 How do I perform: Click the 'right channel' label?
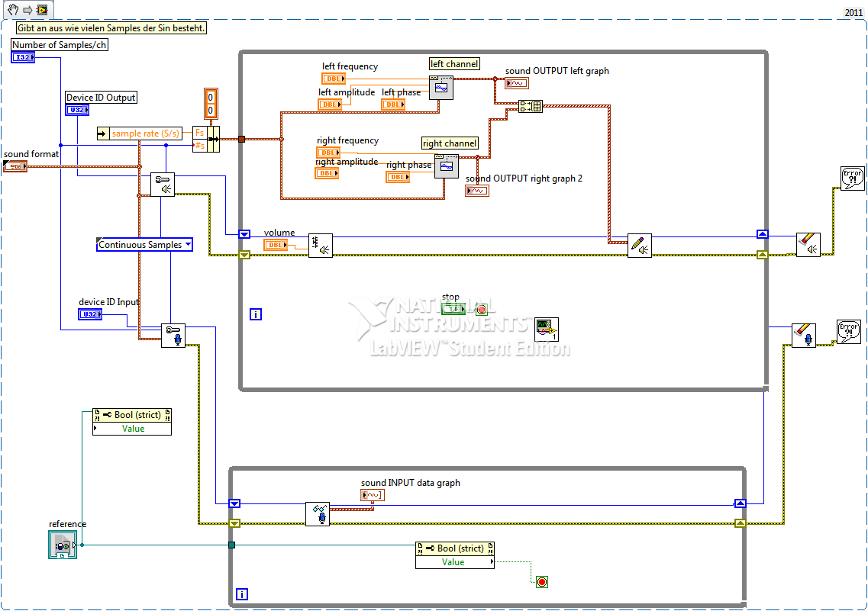click(x=450, y=143)
